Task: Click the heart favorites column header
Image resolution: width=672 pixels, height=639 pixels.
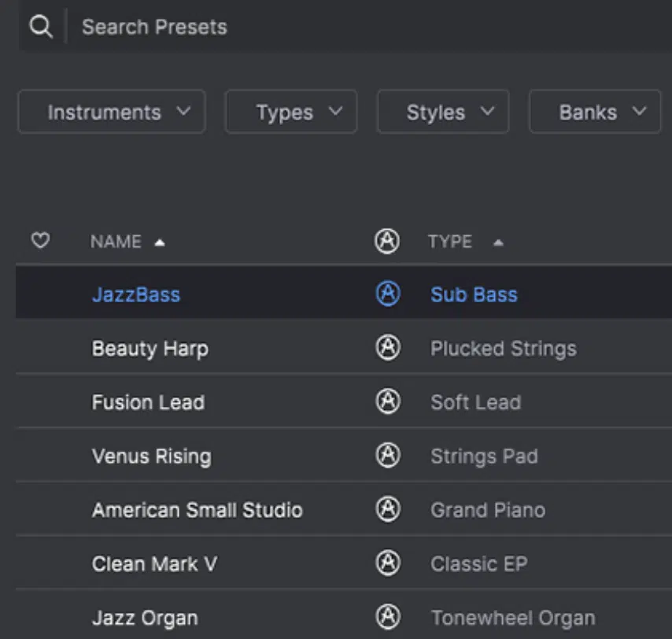Action: (40, 241)
